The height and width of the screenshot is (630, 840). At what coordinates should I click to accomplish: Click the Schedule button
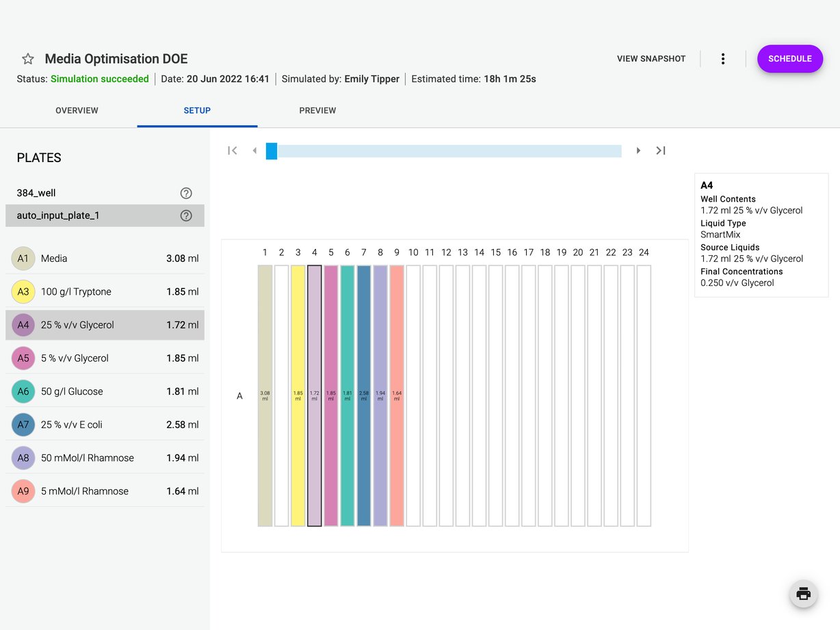(x=789, y=59)
